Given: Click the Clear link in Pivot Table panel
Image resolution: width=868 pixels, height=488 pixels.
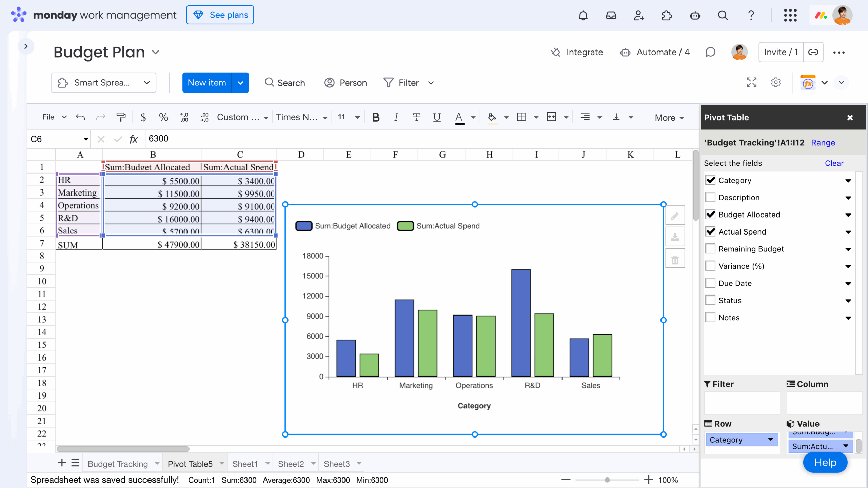Looking at the screenshot, I should click(834, 163).
